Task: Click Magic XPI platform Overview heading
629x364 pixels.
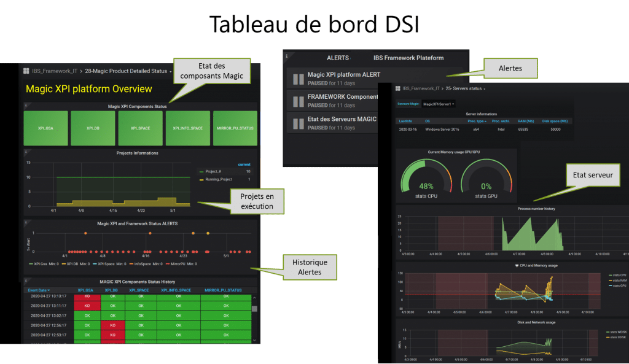Action: (88, 89)
